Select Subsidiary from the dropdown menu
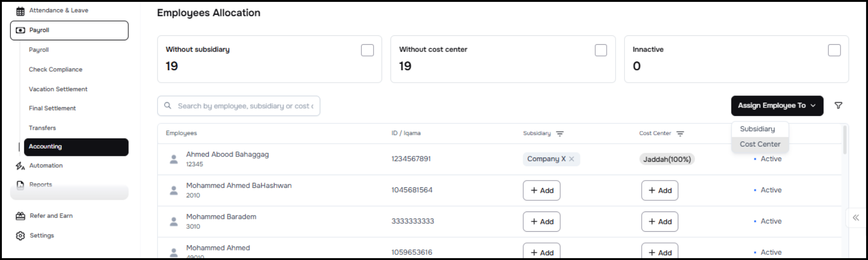Screen dimensions: 868x260 tap(757, 129)
